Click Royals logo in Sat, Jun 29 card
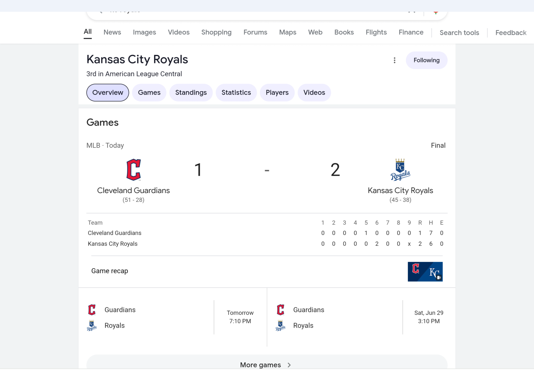The image size is (534, 392). (281, 325)
